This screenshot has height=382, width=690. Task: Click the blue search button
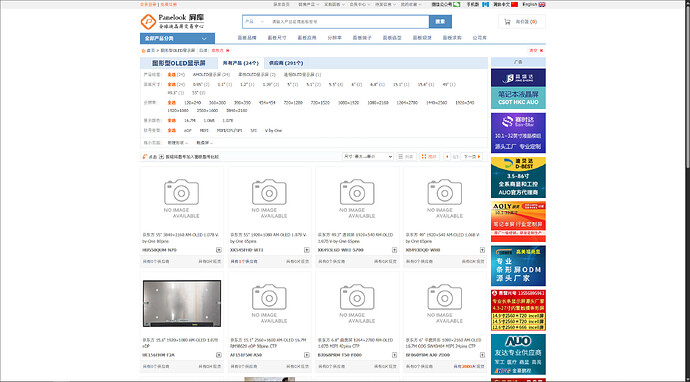point(440,22)
